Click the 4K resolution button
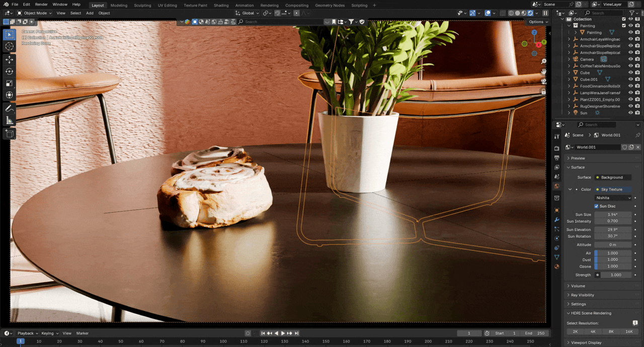The height and width of the screenshot is (347, 644). (593, 332)
